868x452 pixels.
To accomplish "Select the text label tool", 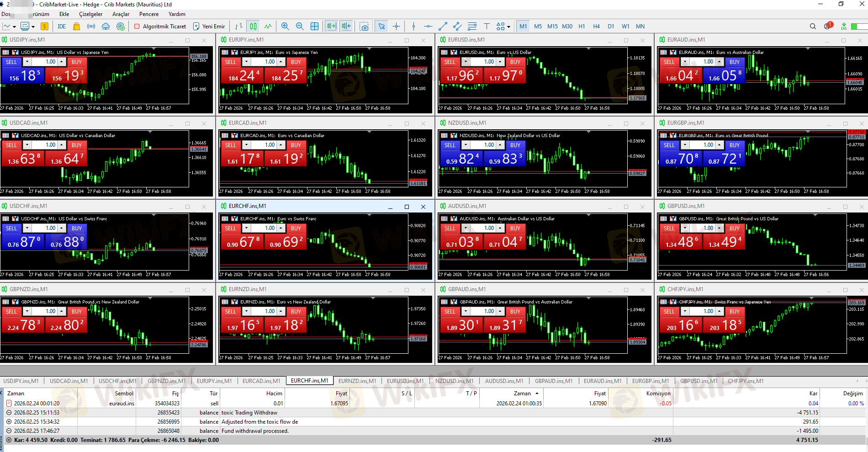I will (487, 27).
